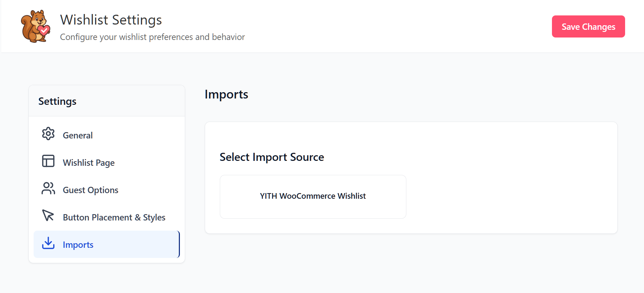Click the download icon beside Imports

pos(48,243)
